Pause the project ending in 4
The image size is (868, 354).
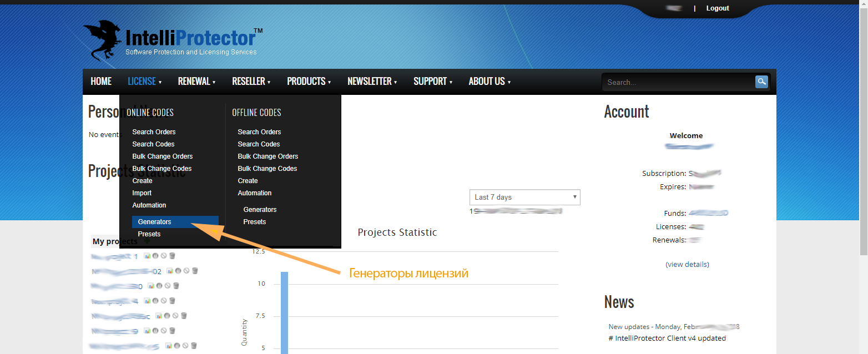tap(155, 301)
